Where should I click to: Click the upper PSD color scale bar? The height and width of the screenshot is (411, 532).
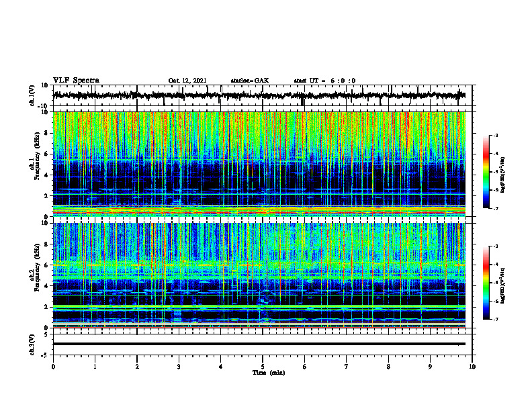pyautogui.click(x=486, y=172)
